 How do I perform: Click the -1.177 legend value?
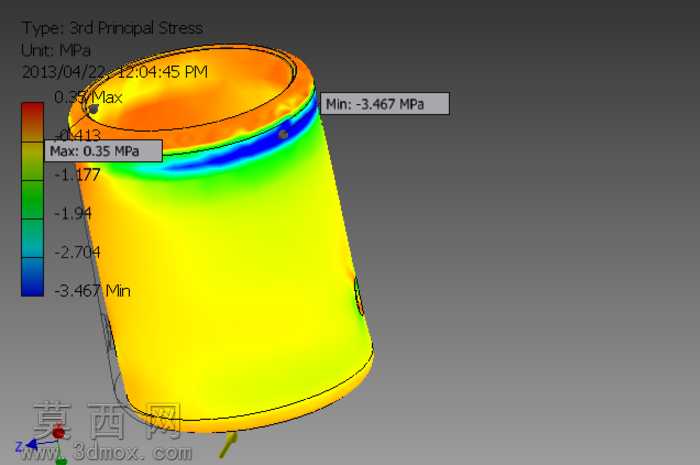point(77,174)
